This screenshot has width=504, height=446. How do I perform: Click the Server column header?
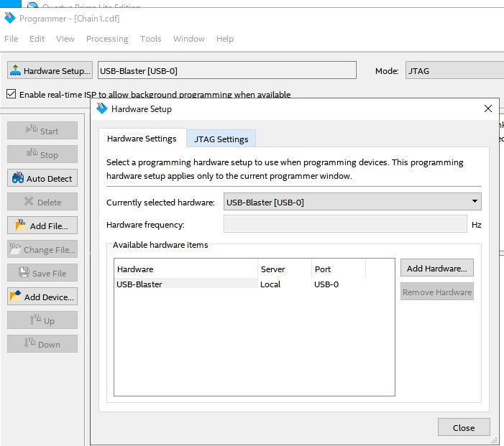coord(285,269)
